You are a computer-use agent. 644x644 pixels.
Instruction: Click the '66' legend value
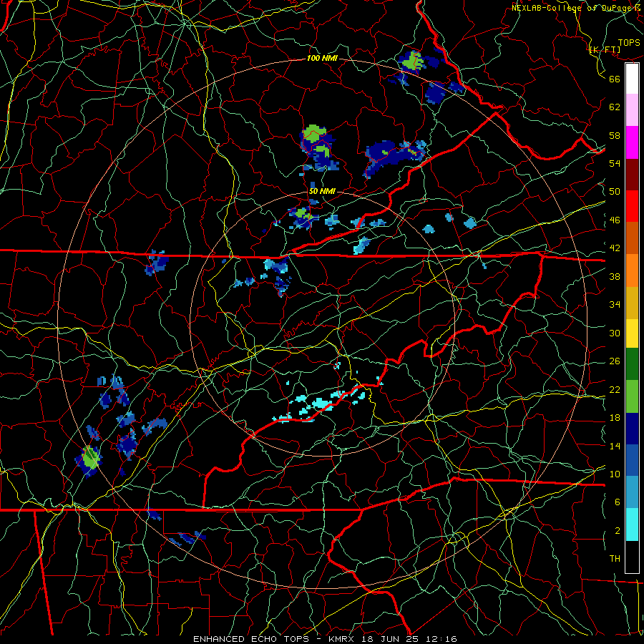(x=615, y=79)
